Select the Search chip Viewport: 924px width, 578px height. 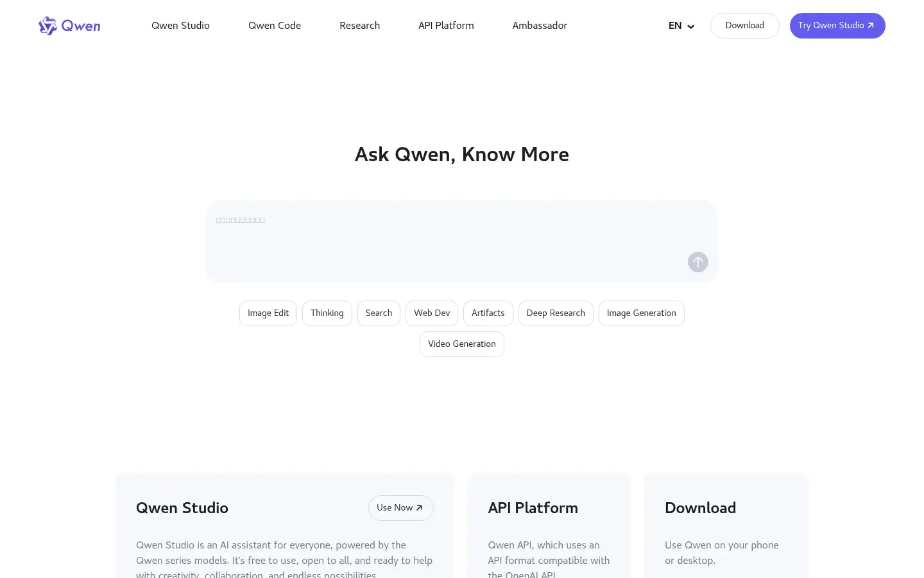point(379,313)
